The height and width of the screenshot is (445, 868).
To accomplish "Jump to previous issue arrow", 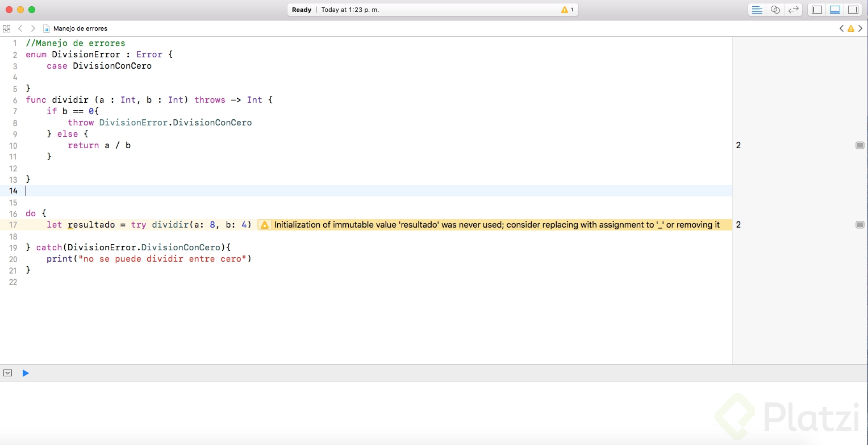I will pyautogui.click(x=841, y=28).
